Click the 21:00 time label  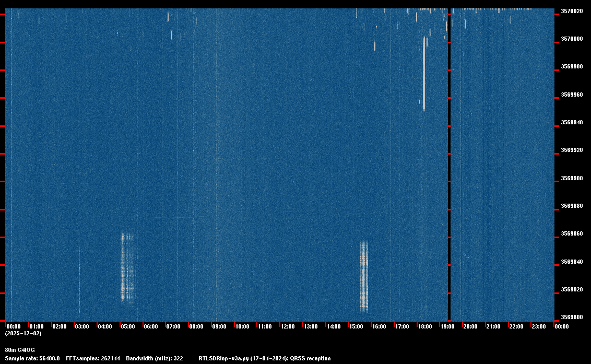point(493,326)
